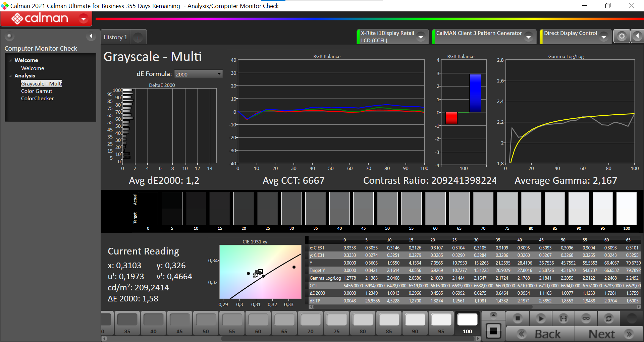
Task: Open X-Rite i1Display Retail meter dropdown
Action: coord(421,37)
